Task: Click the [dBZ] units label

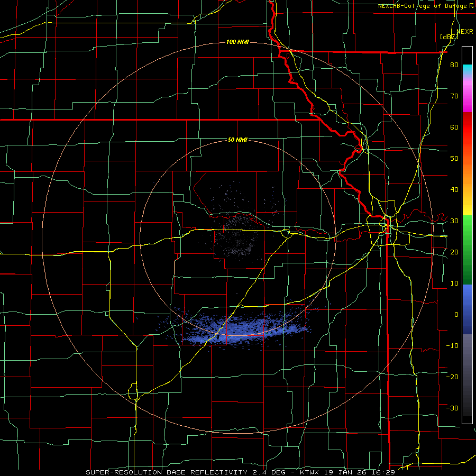Action: [449, 37]
